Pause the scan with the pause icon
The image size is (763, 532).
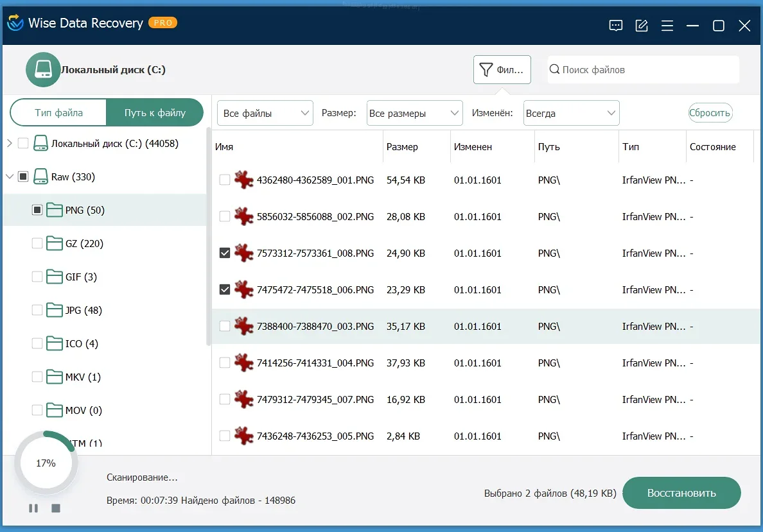click(x=33, y=508)
